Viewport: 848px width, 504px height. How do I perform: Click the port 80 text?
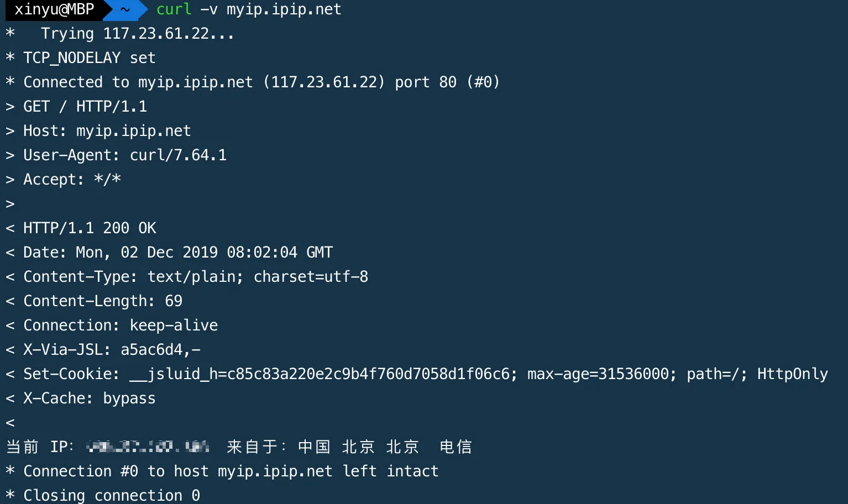[426, 82]
